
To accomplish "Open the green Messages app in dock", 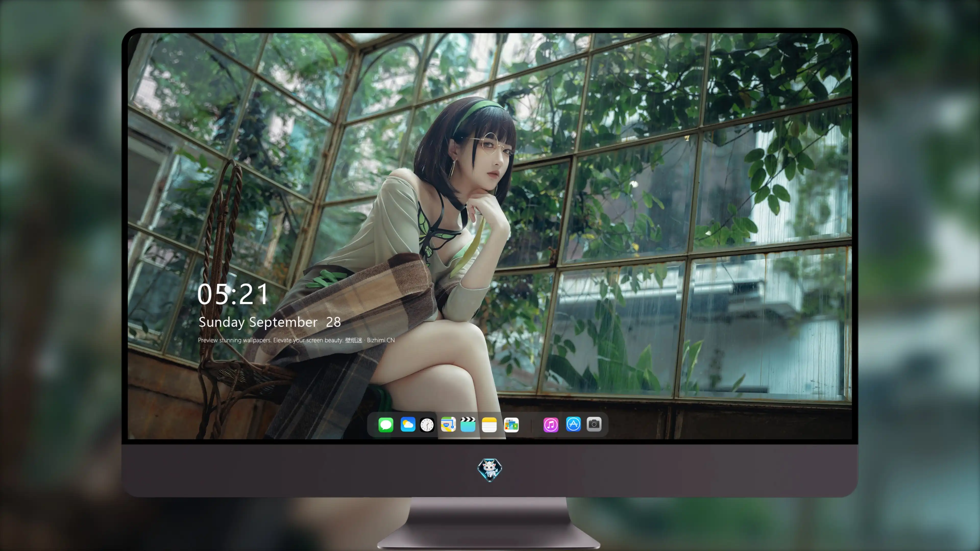I will (385, 424).
